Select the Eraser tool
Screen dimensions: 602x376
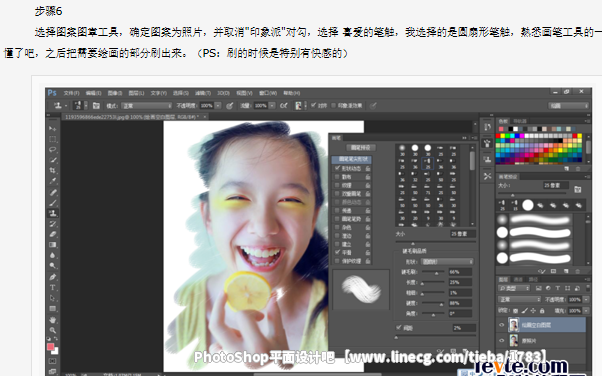pos(53,234)
